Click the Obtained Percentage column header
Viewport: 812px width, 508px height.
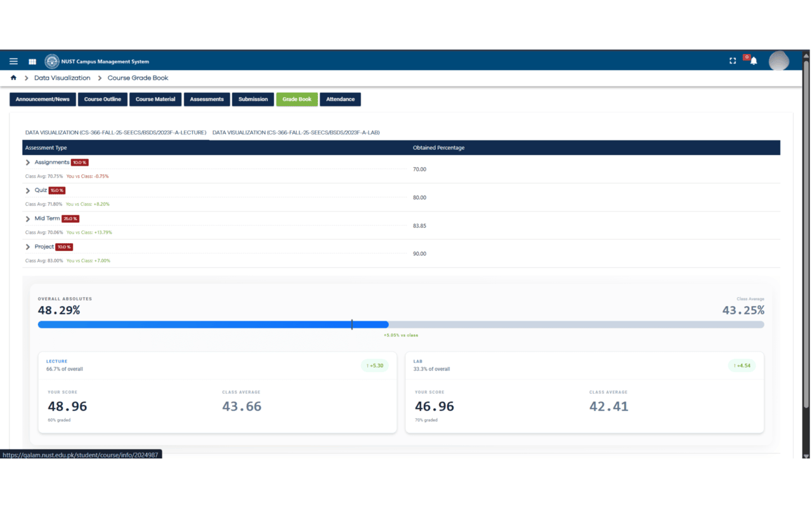(x=439, y=148)
